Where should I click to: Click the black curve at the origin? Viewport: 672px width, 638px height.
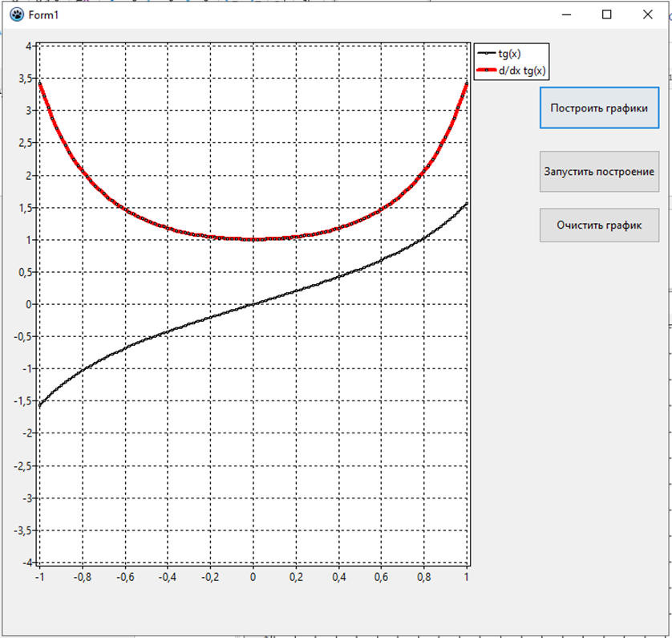[x=253, y=304]
